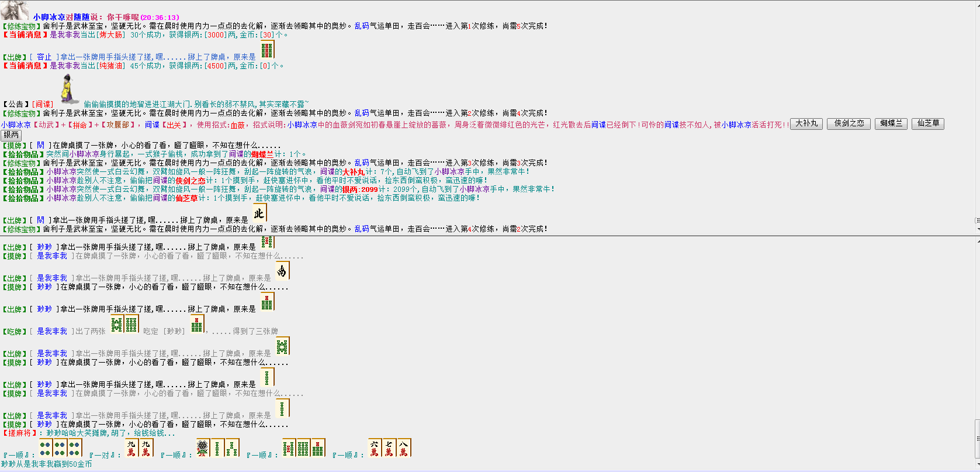Viewport: 980px width, 472px height.
Task: Click the 侠剑之恋 button
Action: [849, 124]
